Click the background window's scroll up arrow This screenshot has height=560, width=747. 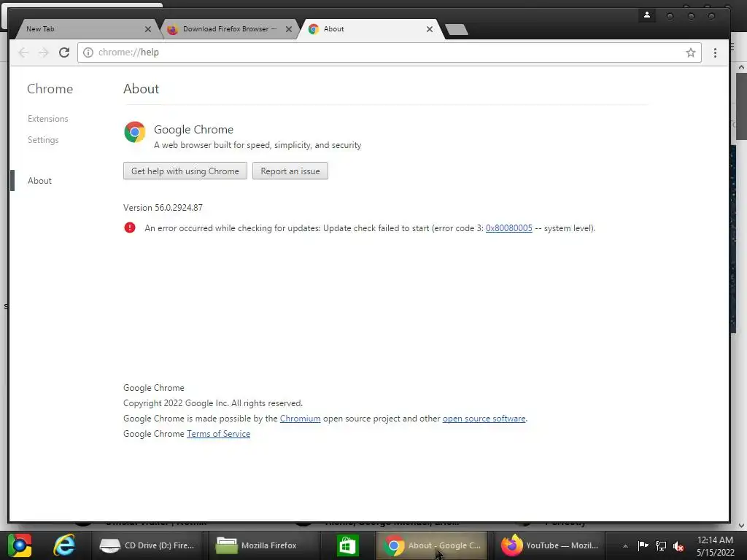pos(741,68)
